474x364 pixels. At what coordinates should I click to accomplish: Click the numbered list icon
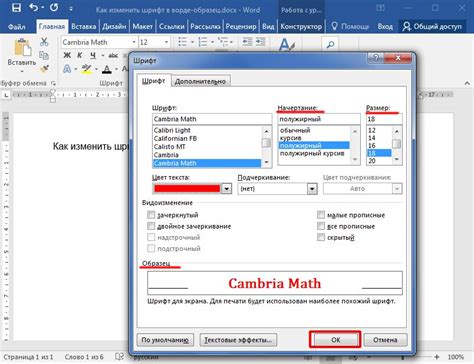(x=203, y=42)
